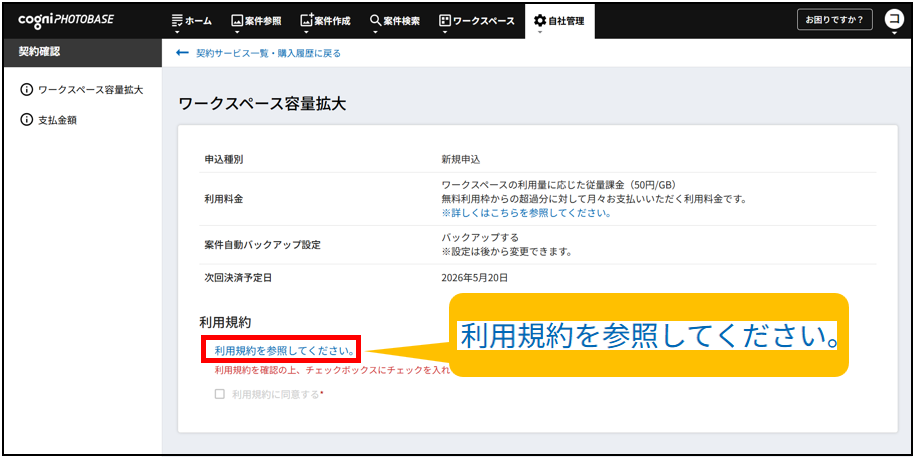The width and height of the screenshot is (914, 457).
Task: Check the 利用規約に同意する checkbox
Action: (219, 394)
